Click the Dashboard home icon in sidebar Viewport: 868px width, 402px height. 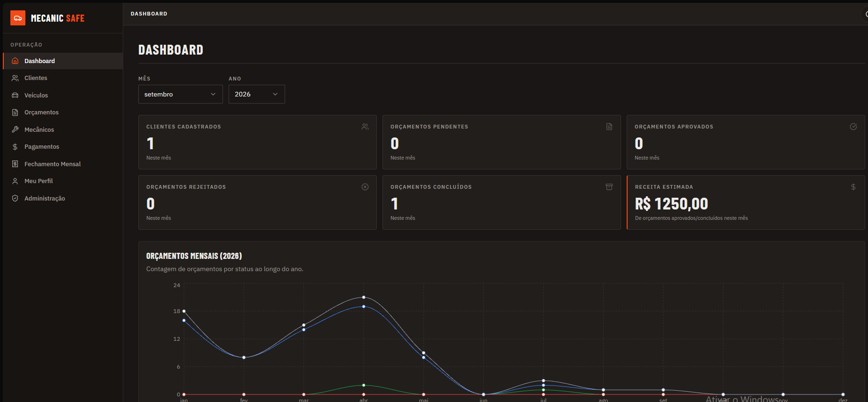(x=15, y=61)
